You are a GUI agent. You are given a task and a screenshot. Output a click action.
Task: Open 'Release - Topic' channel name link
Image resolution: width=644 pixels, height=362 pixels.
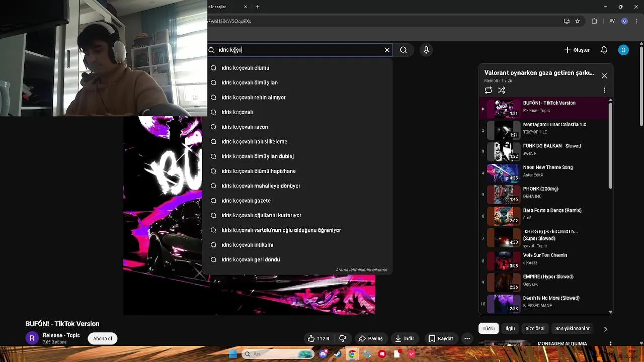click(61, 335)
